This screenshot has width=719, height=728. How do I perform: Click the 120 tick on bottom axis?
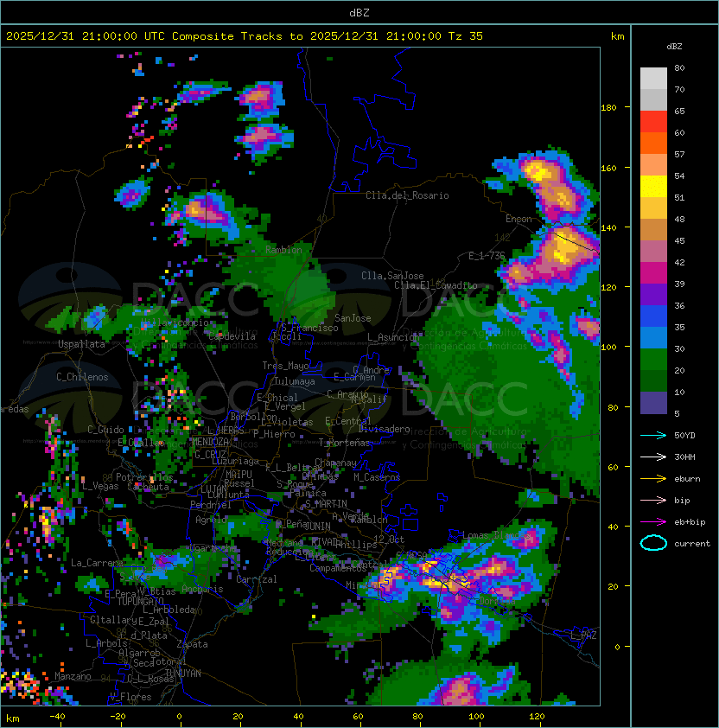pyautogui.click(x=537, y=717)
